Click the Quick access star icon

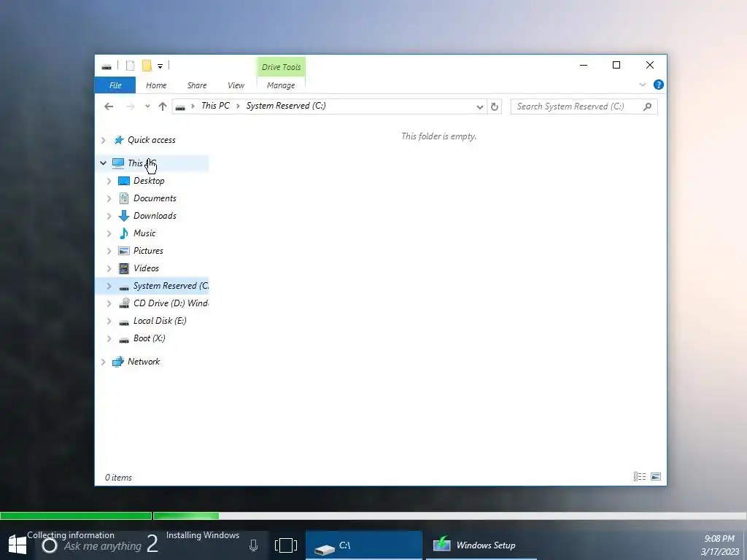[x=119, y=140]
